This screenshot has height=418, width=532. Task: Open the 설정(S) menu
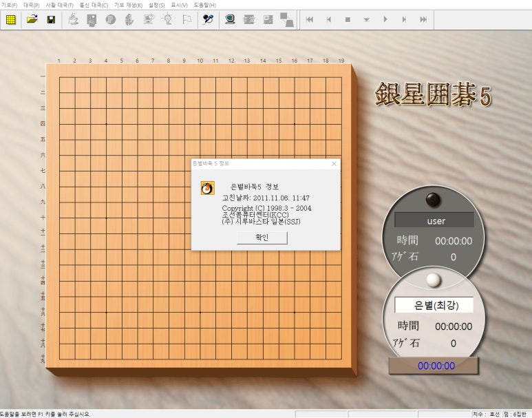click(156, 5)
